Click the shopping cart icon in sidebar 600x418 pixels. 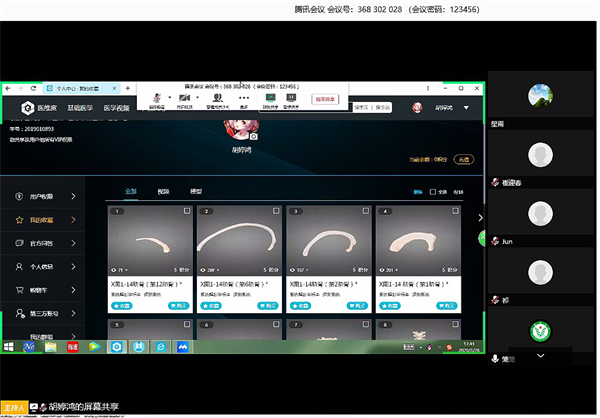[x=19, y=290]
